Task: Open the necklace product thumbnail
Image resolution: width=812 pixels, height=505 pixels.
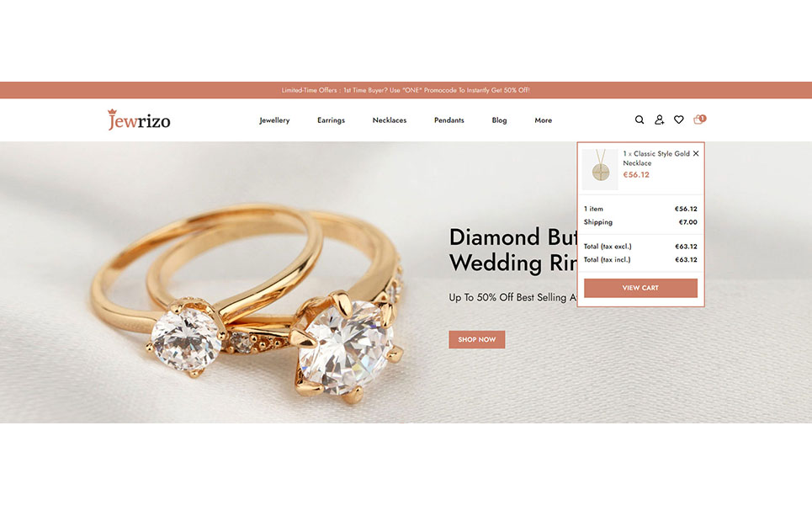Action: (600, 169)
